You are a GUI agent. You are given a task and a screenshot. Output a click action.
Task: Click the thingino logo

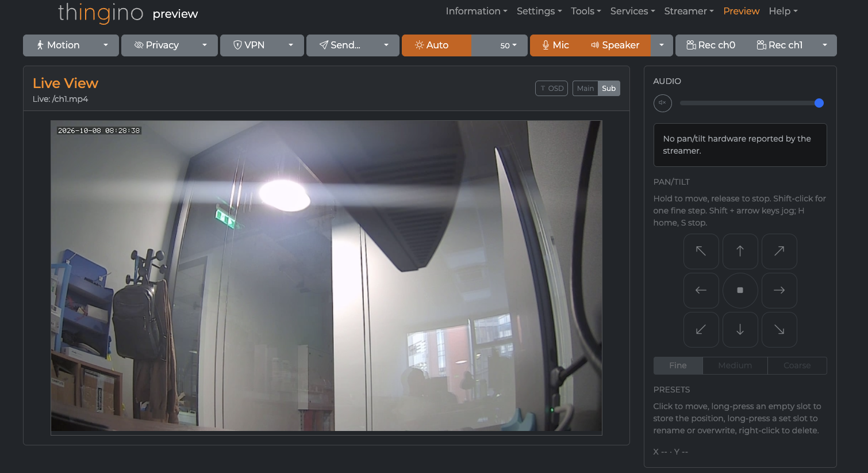[x=101, y=13]
